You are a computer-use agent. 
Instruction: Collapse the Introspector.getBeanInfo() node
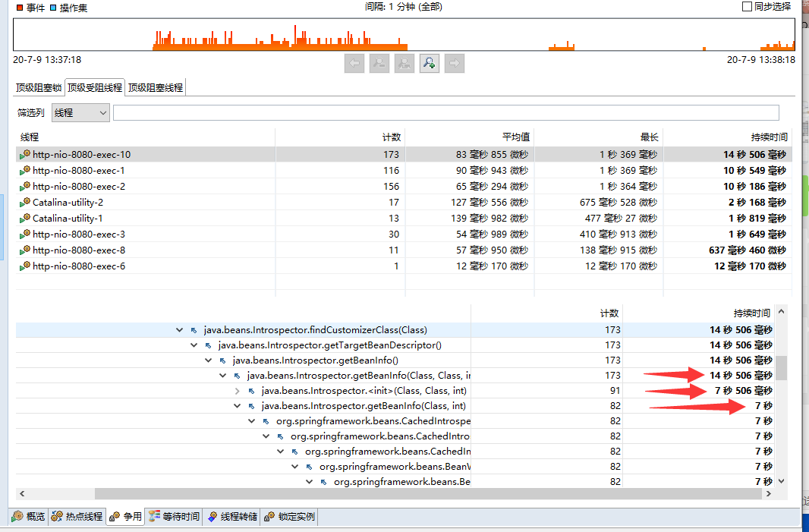coord(208,360)
